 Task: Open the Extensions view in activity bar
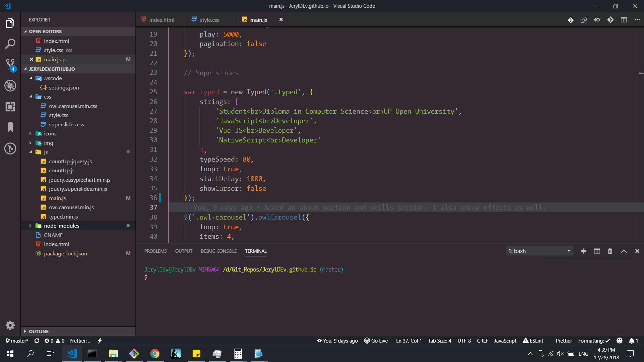[x=10, y=107]
